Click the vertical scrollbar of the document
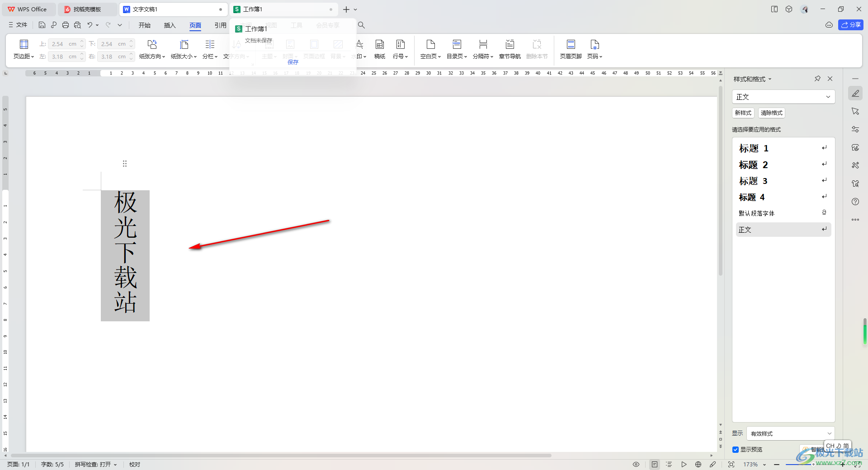Image resolution: width=868 pixels, height=470 pixels. (721, 181)
